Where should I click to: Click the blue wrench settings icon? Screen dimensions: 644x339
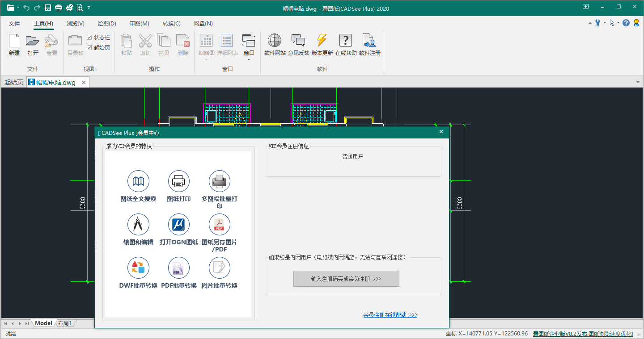click(x=597, y=23)
